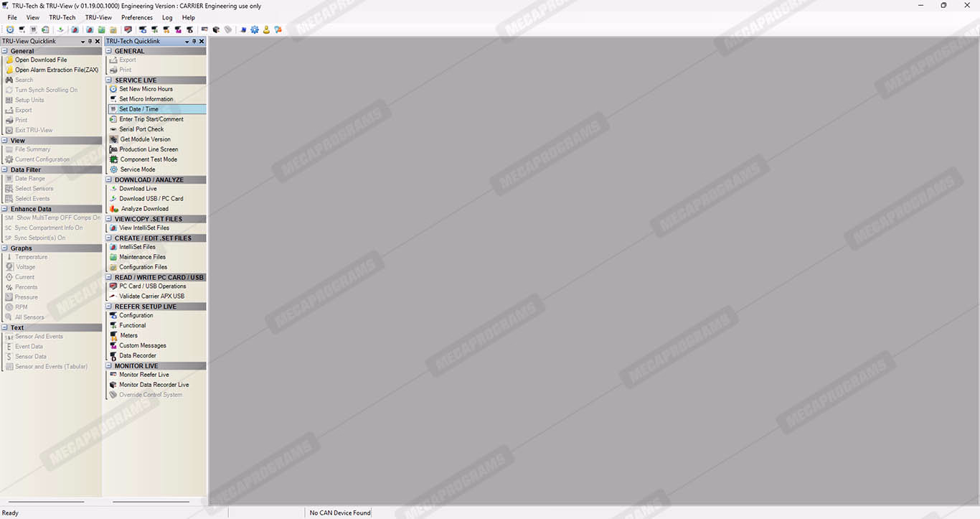
Task: Click the No CAN Device Found status text
Action: (340, 513)
